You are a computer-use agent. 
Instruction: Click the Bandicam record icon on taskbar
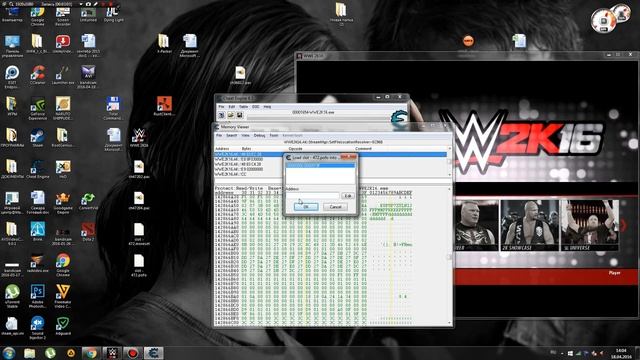click(x=133, y=353)
